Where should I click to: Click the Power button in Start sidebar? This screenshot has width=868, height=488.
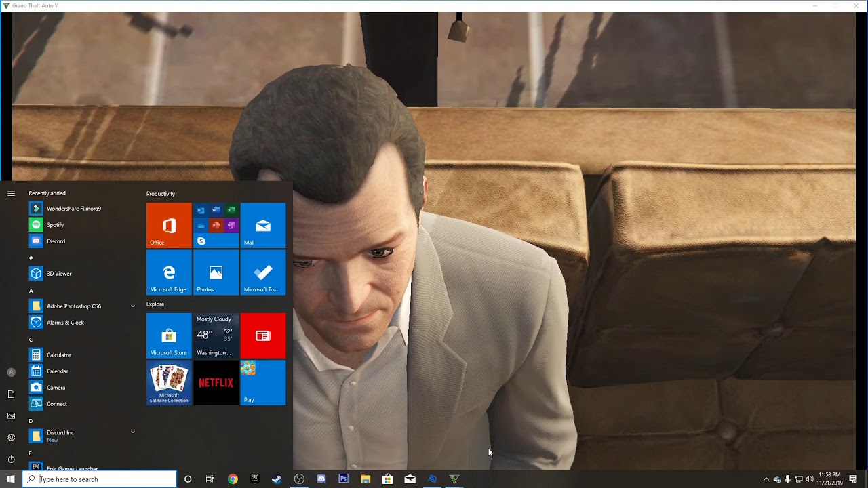11,459
